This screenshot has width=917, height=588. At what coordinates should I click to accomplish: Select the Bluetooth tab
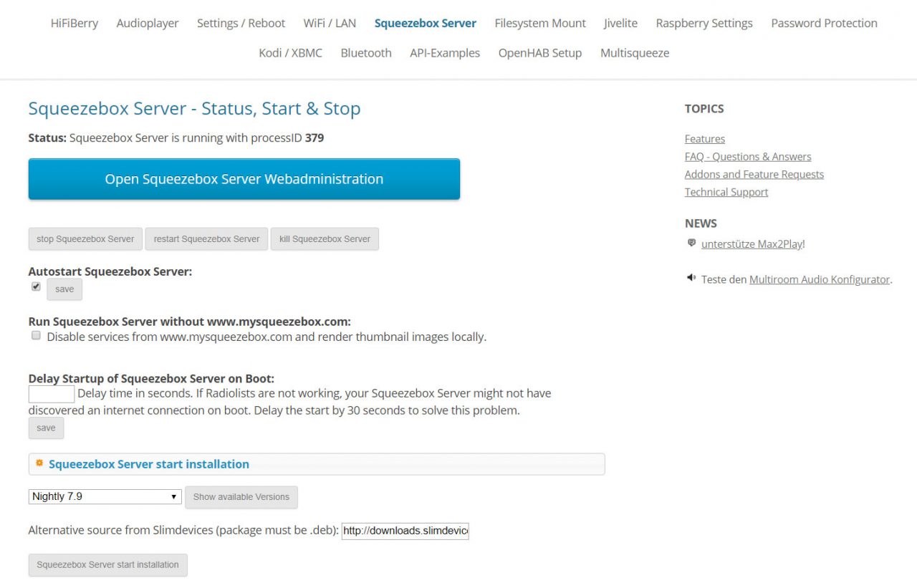coord(366,53)
